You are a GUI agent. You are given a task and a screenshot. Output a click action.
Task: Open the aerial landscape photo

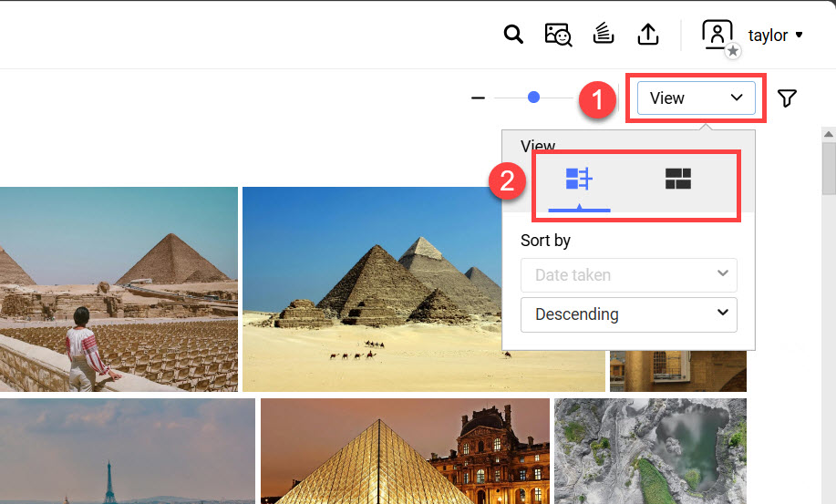click(x=650, y=451)
